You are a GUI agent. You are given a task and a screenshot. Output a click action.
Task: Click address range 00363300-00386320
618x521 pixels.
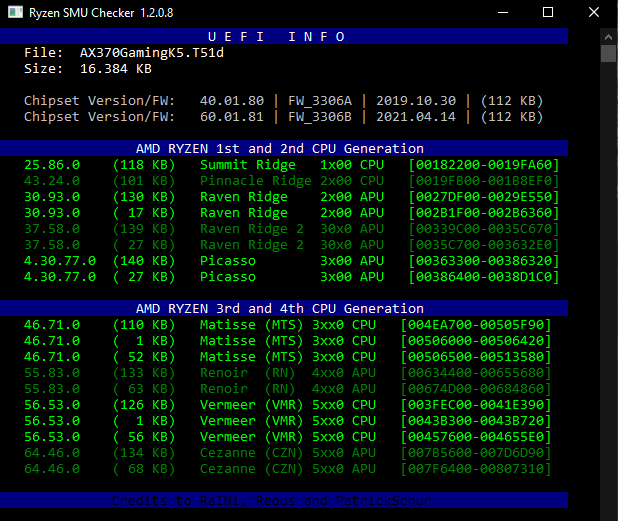coord(484,261)
